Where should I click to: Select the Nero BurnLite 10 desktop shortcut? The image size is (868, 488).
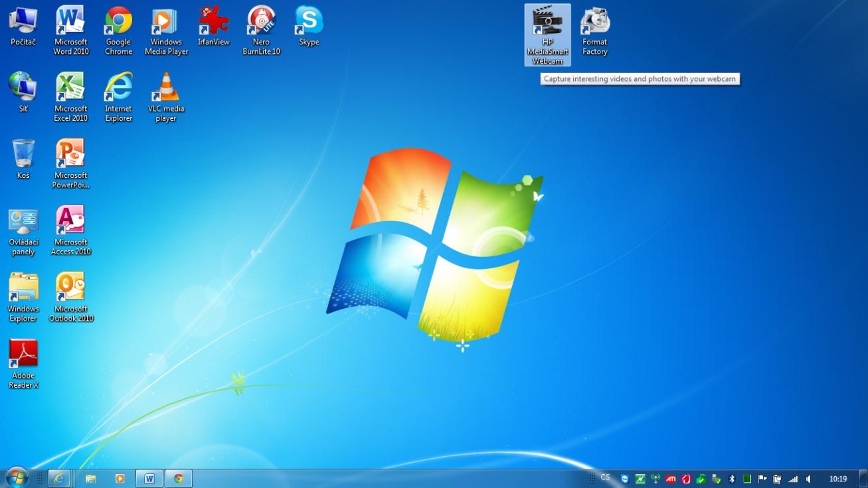point(262,31)
